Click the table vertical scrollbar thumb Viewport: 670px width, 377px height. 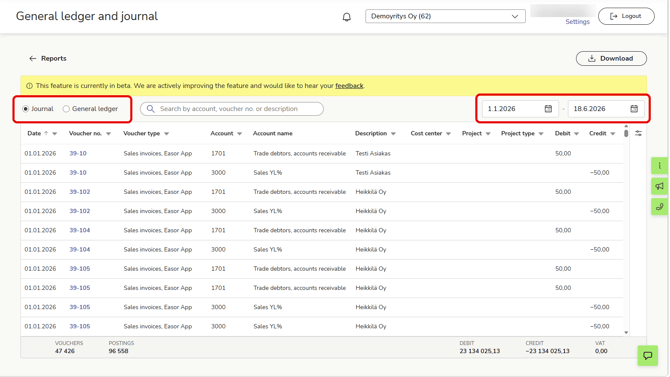(626, 133)
